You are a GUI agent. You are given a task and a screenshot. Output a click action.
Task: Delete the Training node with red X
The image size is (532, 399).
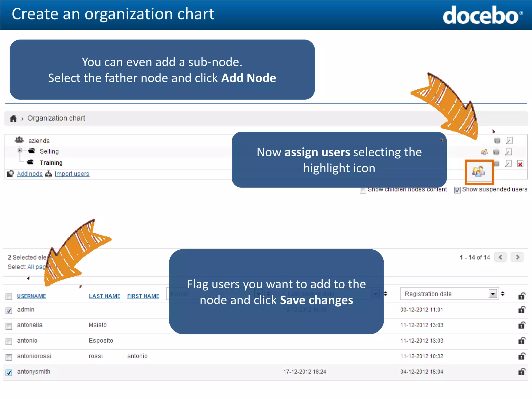(520, 164)
